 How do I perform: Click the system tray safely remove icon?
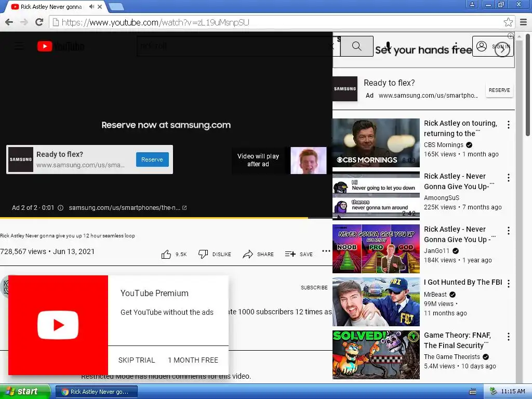[494, 392]
